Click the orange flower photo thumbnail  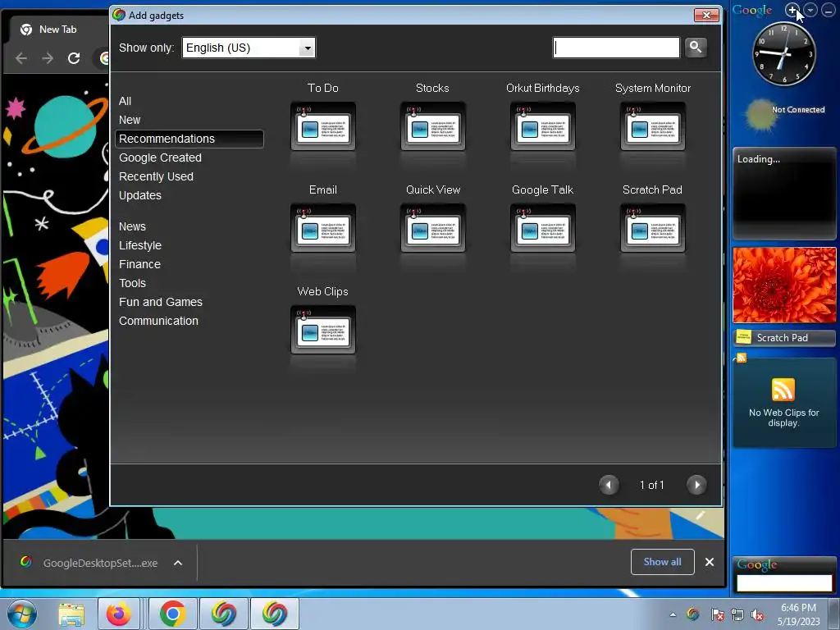783,285
